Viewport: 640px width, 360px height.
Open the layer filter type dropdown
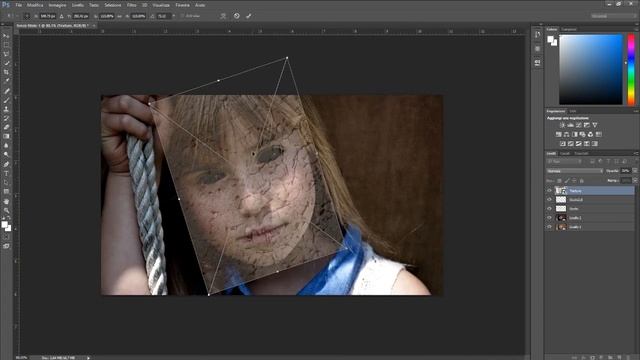(564, 162)
